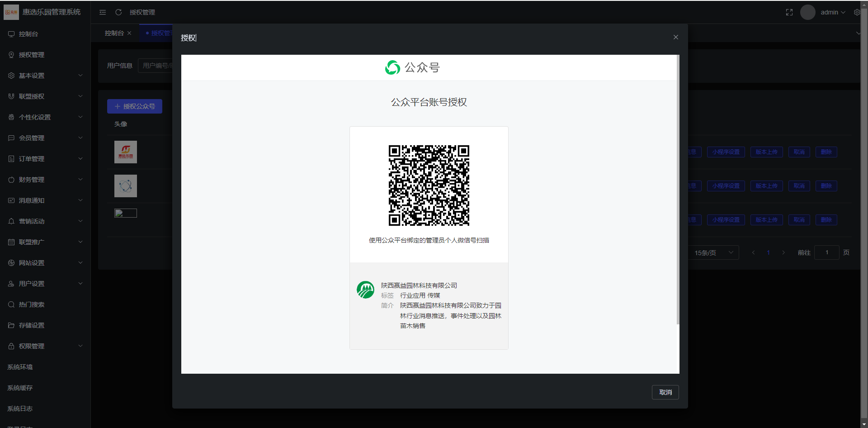The image size is (868, 428).
Task: Collapse the sidebar menu icon
Action: [103, 12]
